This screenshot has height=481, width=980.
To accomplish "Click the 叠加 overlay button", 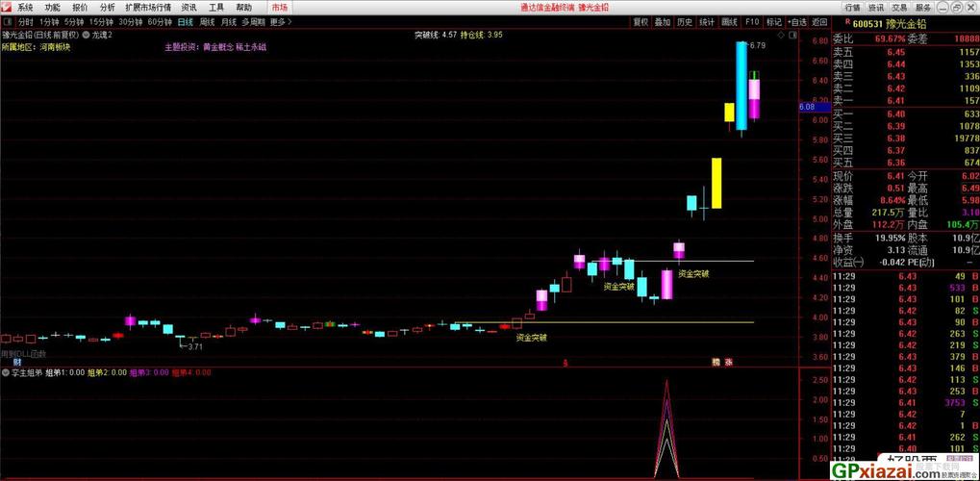I will click(x=663, y=22).
